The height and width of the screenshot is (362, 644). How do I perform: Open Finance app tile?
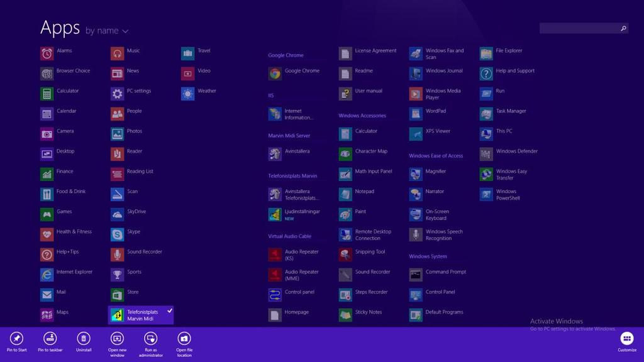click(47, 174)
